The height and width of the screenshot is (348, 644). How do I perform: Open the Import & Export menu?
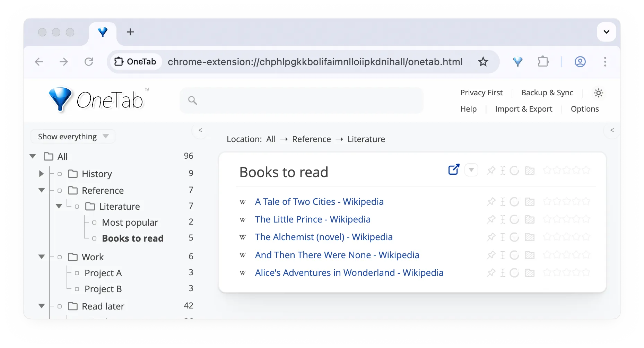click(523, 109)
